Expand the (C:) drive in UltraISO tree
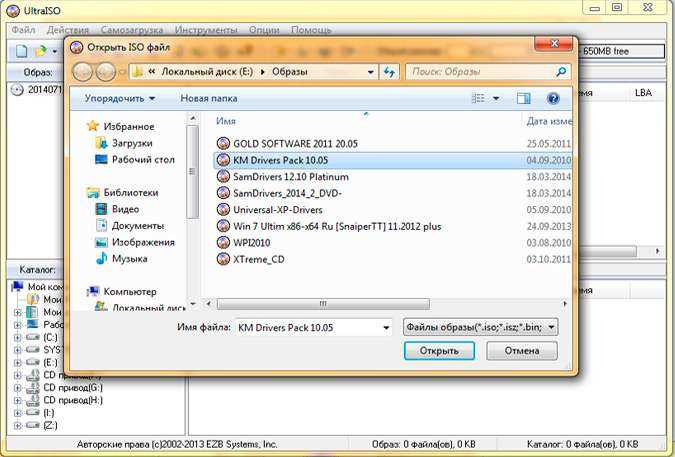Screen dimensions: 675x457 [18, 337]
